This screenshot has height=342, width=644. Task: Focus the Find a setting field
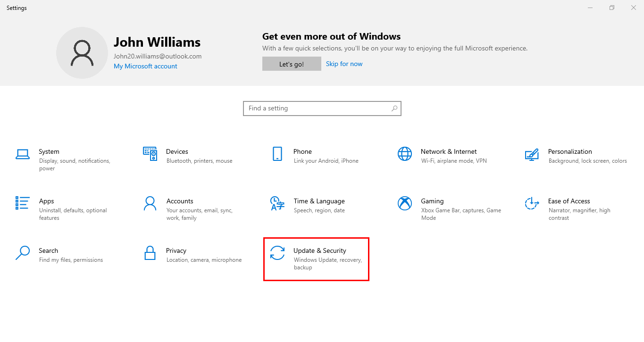tap(322, 108)
